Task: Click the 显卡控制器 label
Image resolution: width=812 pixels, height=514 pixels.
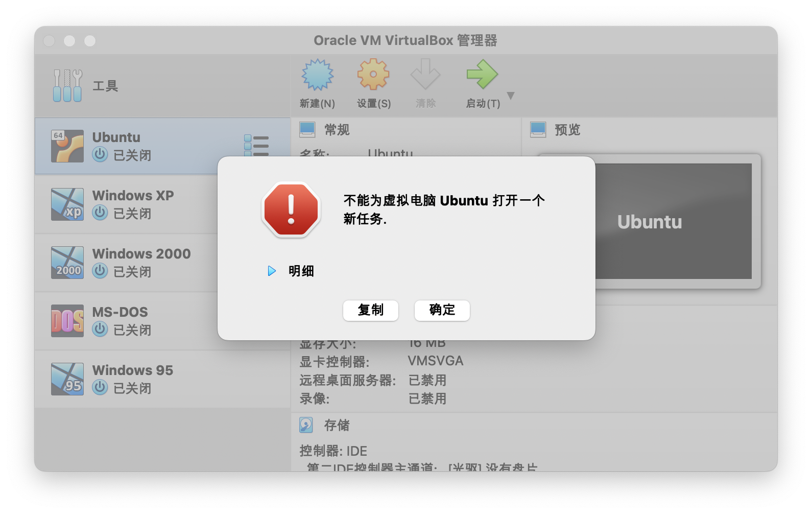Action: click(335, 362)
